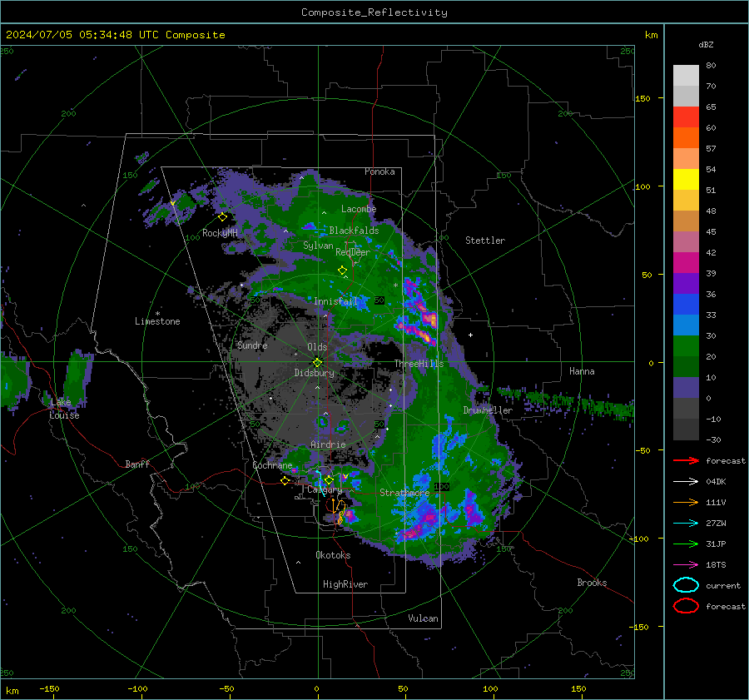
Task: Click the Ponoka city label
Action: (x=379, y=171)
